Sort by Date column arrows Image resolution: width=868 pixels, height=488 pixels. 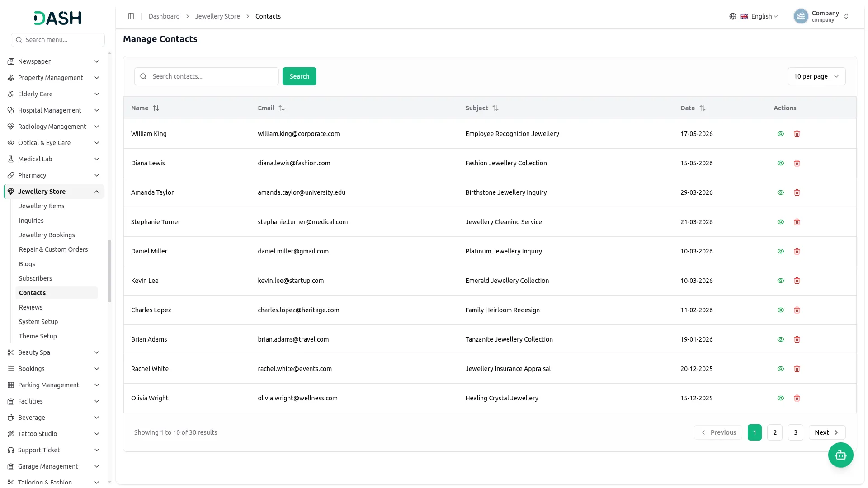[x=703, y=108]
